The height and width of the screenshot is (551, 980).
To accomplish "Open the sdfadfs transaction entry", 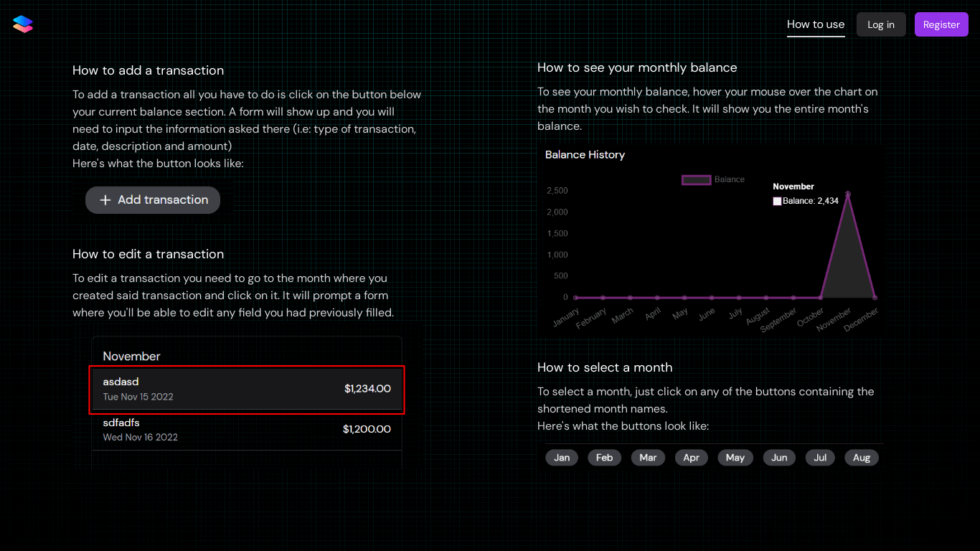I will coord(247,429).
